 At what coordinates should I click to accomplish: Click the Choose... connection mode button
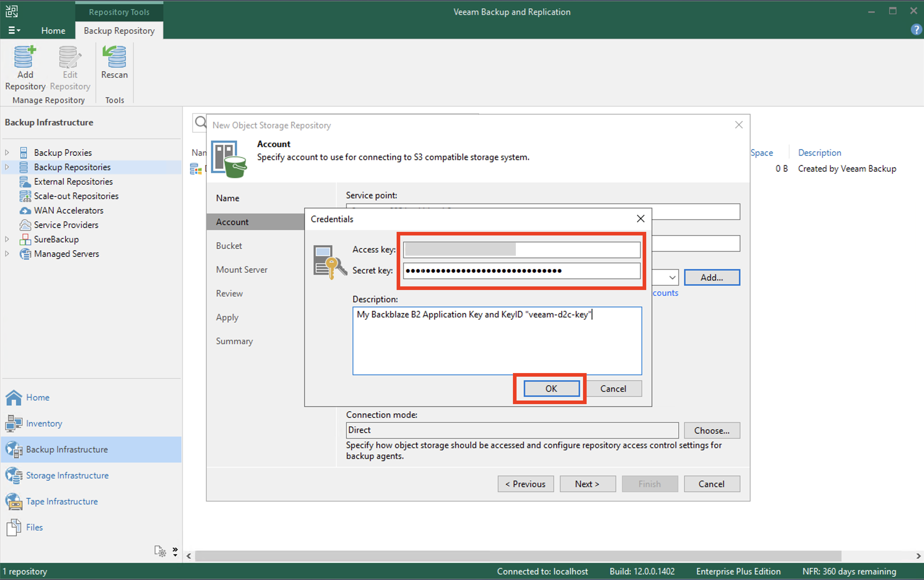pos(712,430)
